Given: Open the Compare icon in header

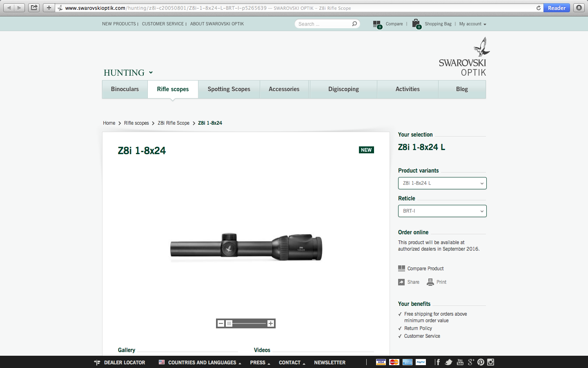Looking at the screenshot, I should coord(377,25).
